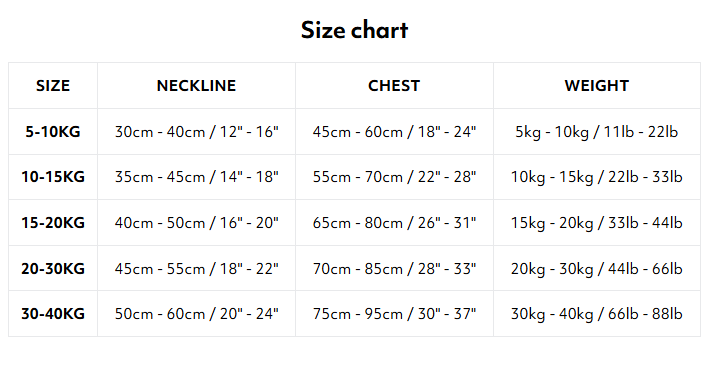Click neckline cell 30cm - 40cm
The image size is (707, 375).
[x=197, y=132]
